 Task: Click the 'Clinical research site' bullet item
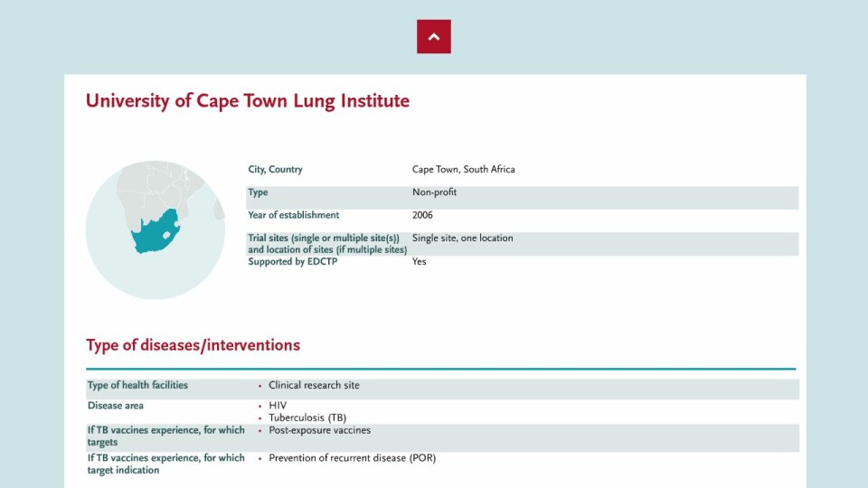click(314, 385)
